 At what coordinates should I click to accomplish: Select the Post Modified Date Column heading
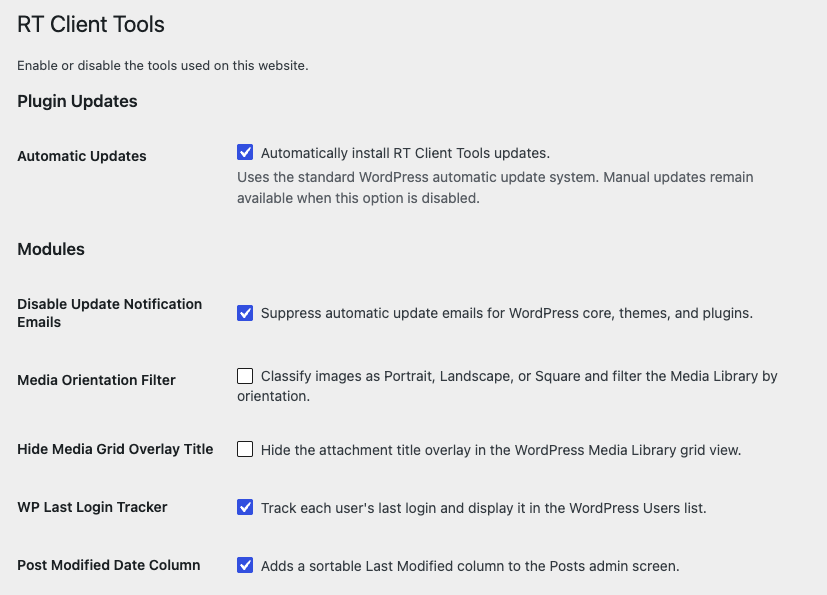tap(109, 565)
